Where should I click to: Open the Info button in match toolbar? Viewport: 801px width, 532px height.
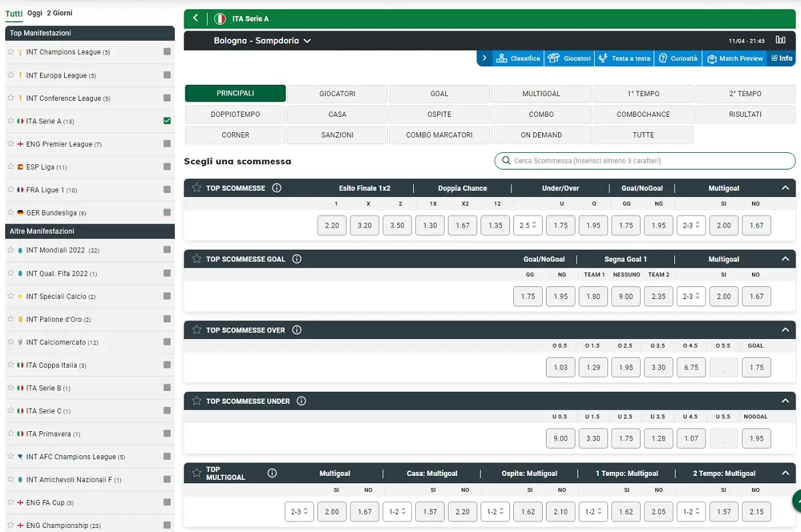[x=782, y=59]
